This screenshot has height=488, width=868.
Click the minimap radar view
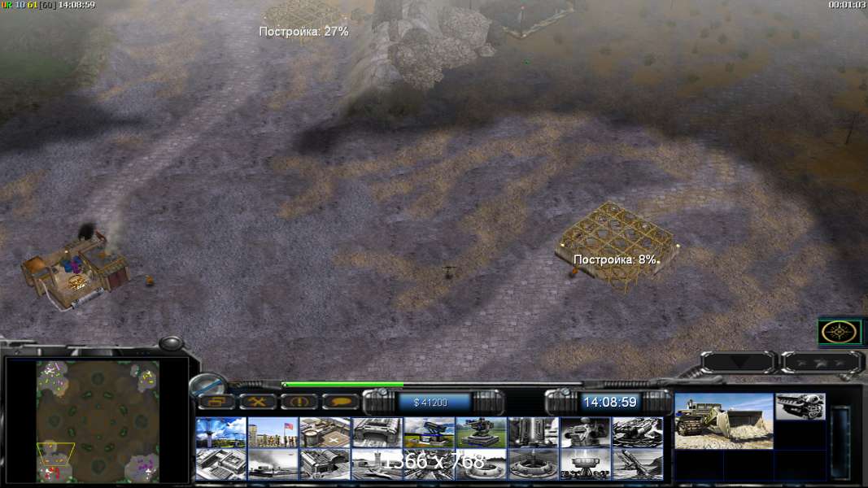pos(98,421)
